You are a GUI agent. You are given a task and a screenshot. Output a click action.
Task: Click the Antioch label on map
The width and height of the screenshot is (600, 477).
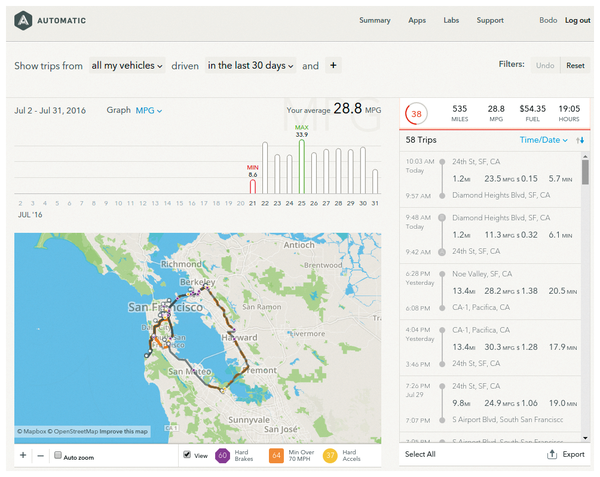(299, 245)
